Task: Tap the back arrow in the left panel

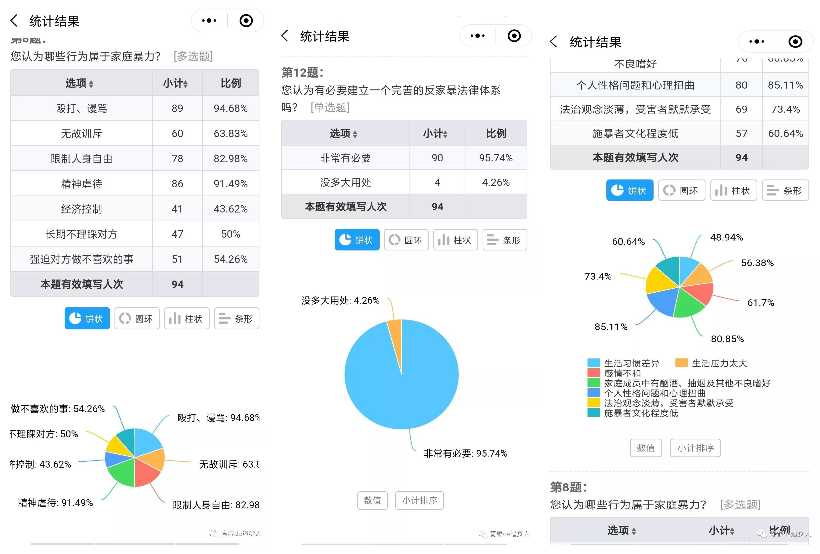Action: (x=14, y=20)
